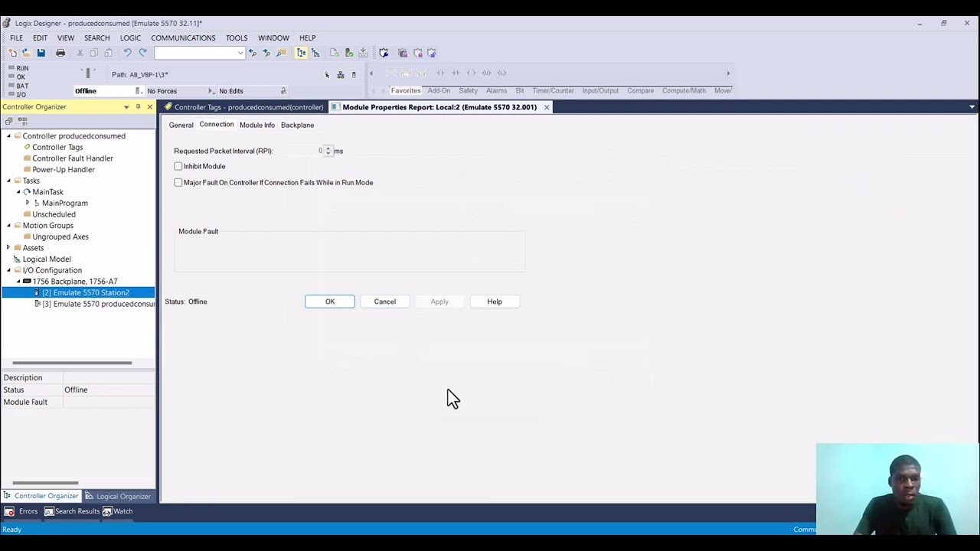Increase the RPI value with spinner
This screenshot has height=551, width=980.
pos(328,148)
